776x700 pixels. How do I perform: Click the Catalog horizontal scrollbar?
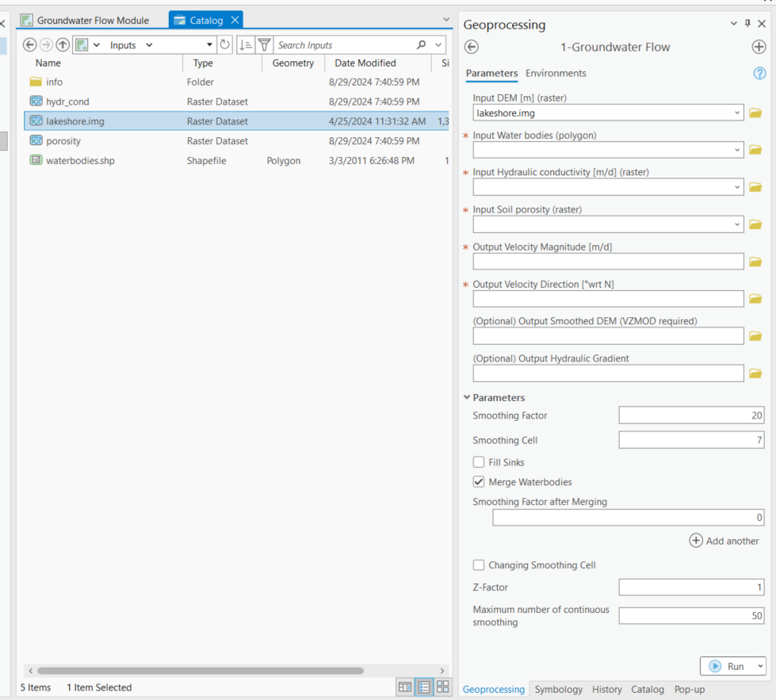click(x=201, y=671)
